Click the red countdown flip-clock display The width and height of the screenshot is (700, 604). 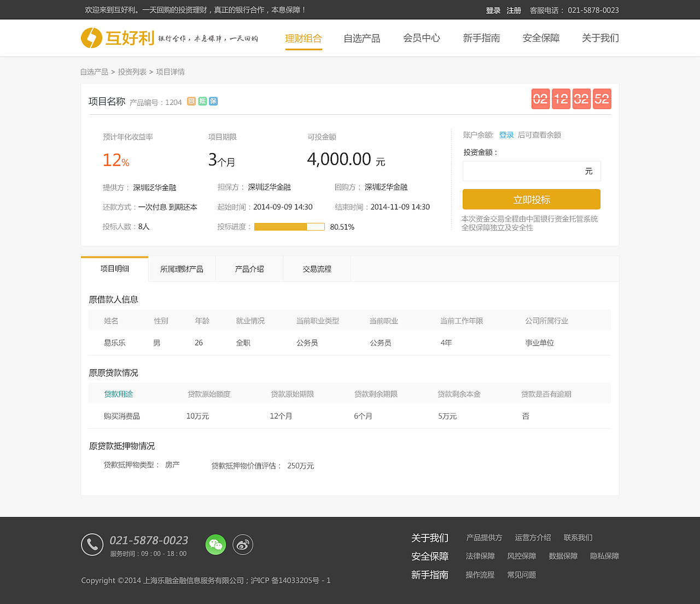tap(571, 99)
